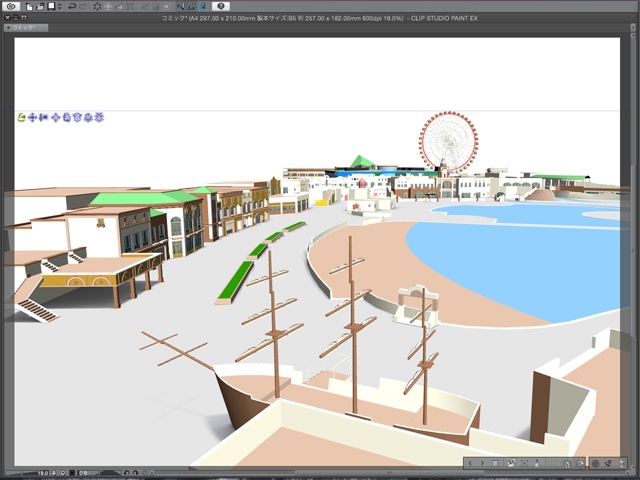Image resolution: width=640 pixels, height=480 pixels.
Task: Click the fill icon in command bar
Action: click(x=119, y=7)
